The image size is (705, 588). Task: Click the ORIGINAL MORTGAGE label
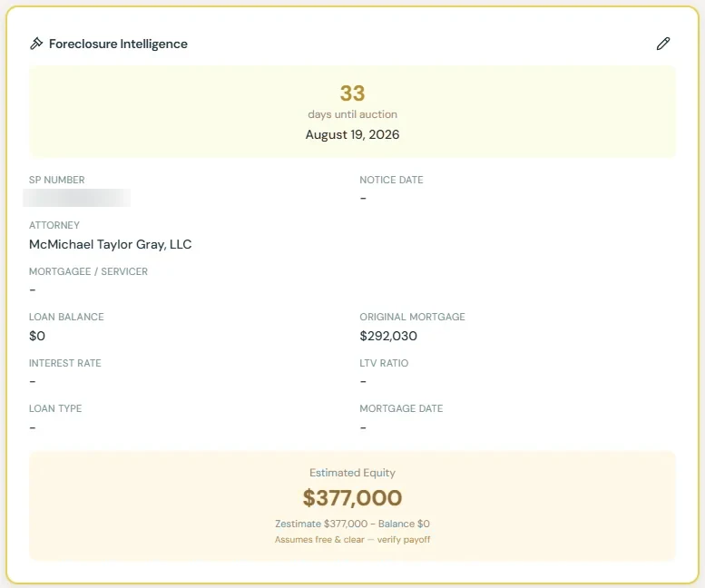point(412,317)
